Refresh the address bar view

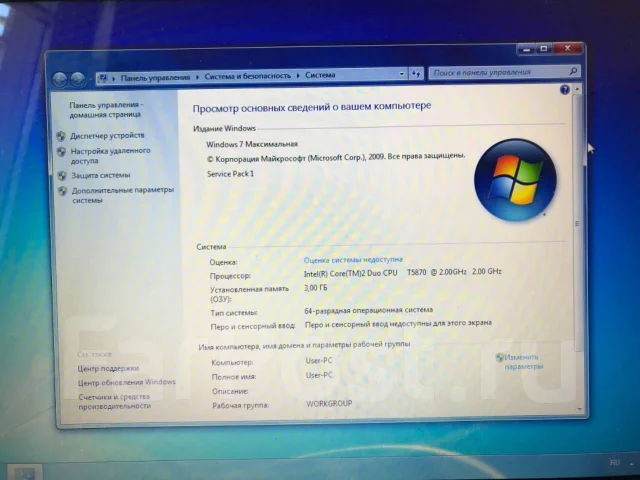click(416, 74)
